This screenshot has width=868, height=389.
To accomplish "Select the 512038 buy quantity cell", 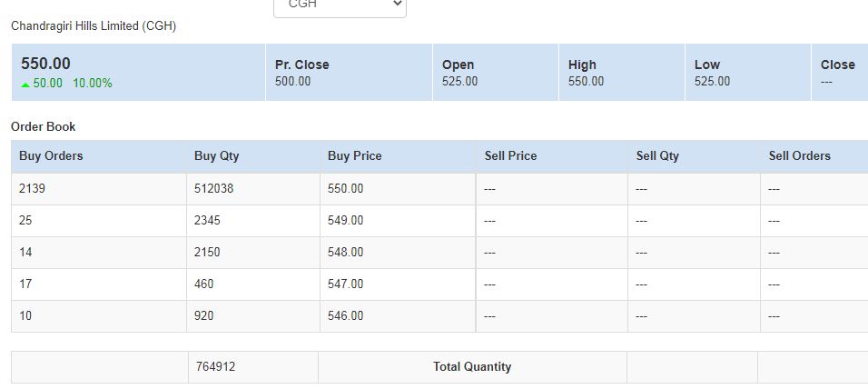I will click(214, 189).
